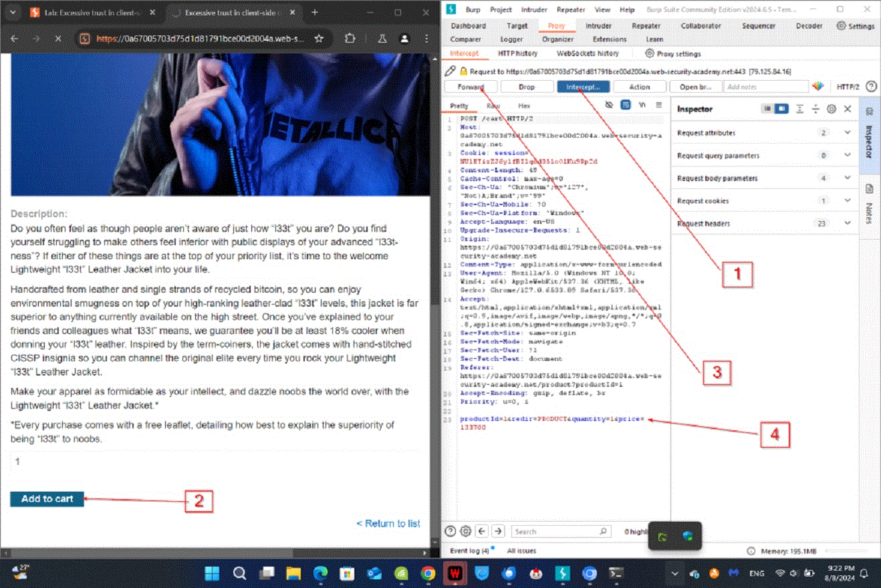Toggle line wrap \n button in editor
This screenshot has width=881, height=588.
pos(642,106)
